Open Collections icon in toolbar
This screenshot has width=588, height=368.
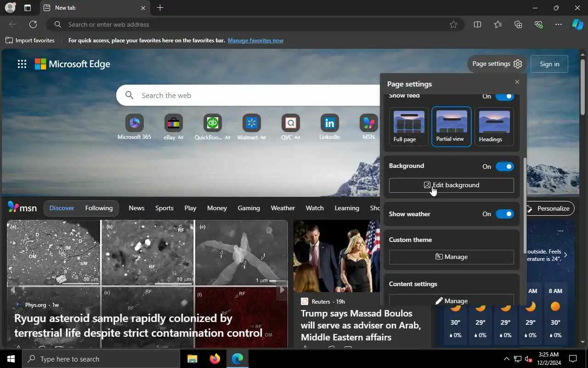click(x=518, y=24)
